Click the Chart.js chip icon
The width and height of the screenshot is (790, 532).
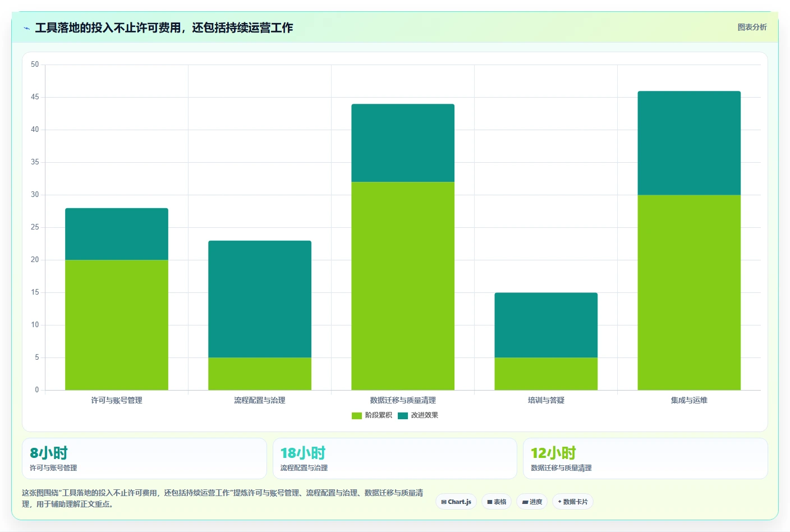tap(444, 502)
